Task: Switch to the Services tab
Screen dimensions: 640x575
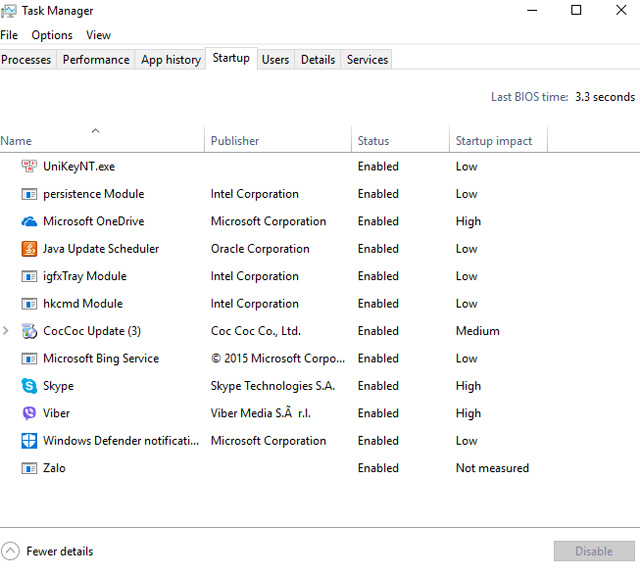Action: [367, 60]
